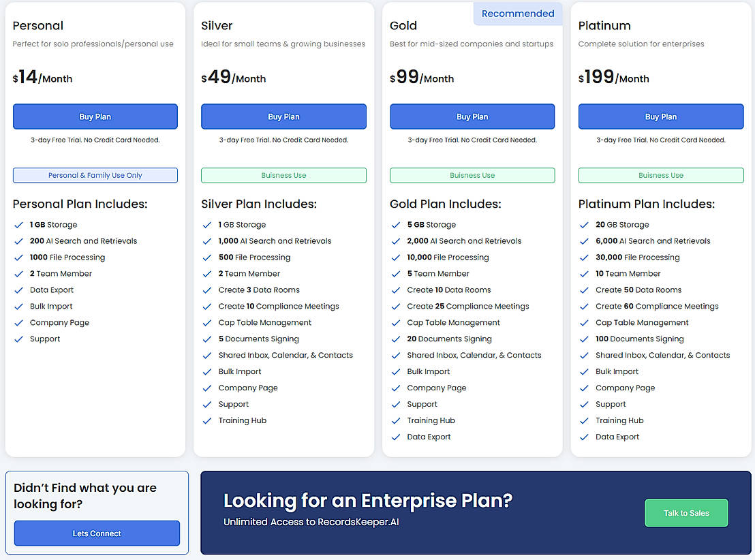Click the Buisness Use tag on Silver card

point(283,175)
